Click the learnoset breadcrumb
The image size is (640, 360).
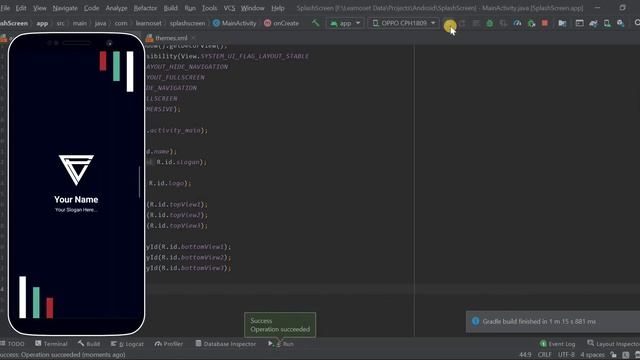coord(149,23)
